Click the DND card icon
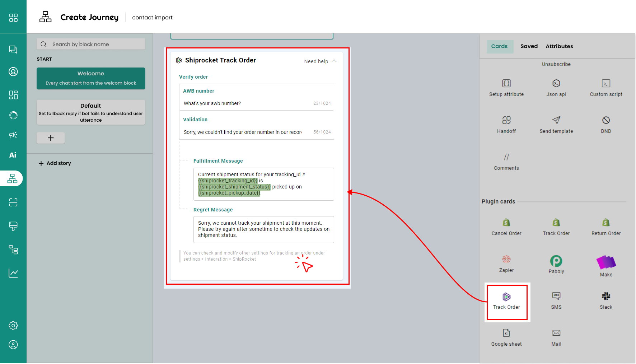 click(x=606, y=120)
